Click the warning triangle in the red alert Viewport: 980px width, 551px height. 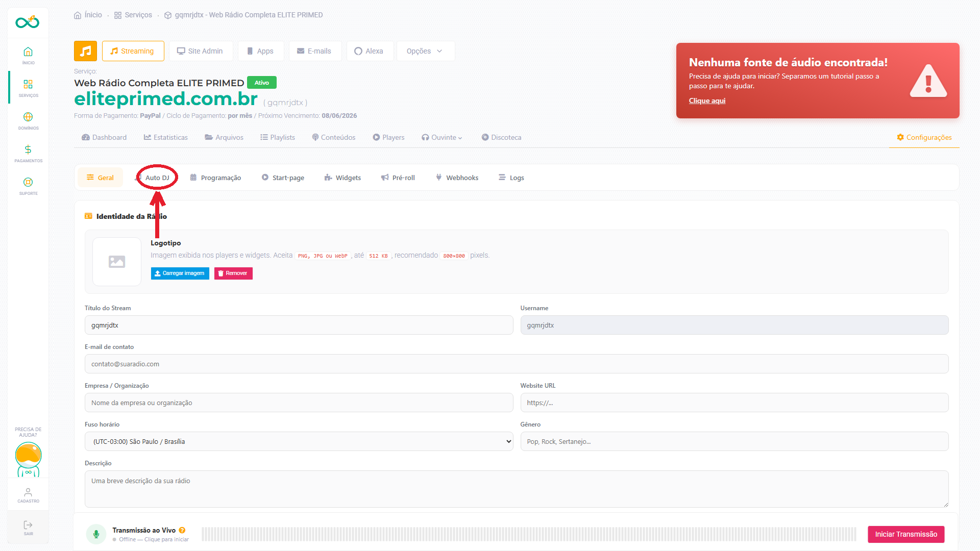tap(928, 82)
